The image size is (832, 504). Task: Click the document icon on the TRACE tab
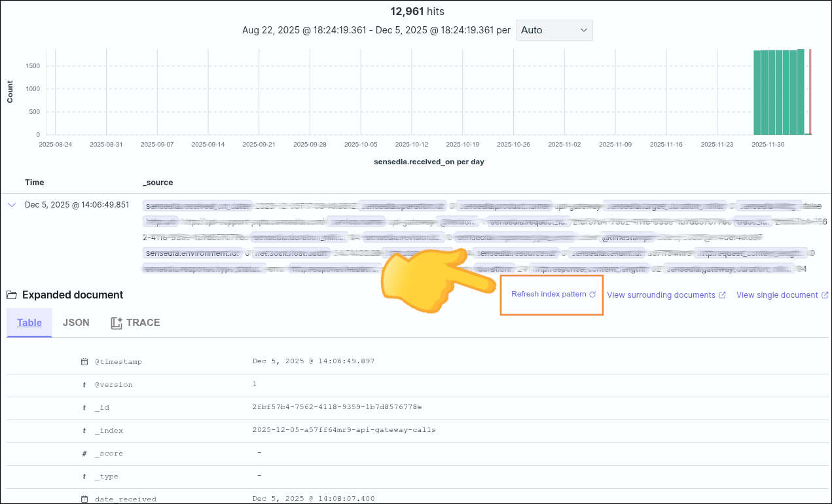click(x=115, y=322)
